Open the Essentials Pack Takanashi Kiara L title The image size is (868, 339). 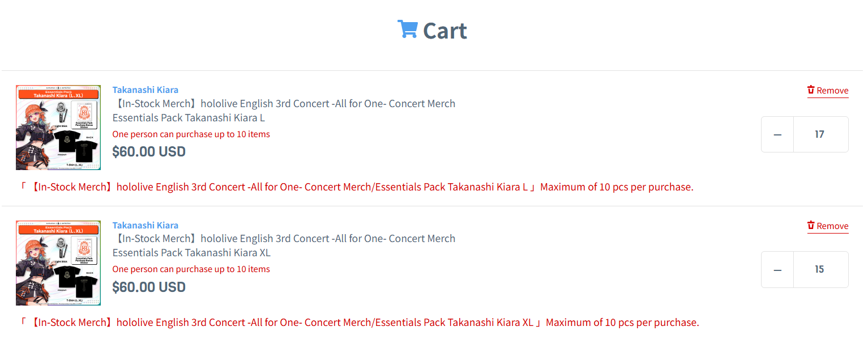284,111
